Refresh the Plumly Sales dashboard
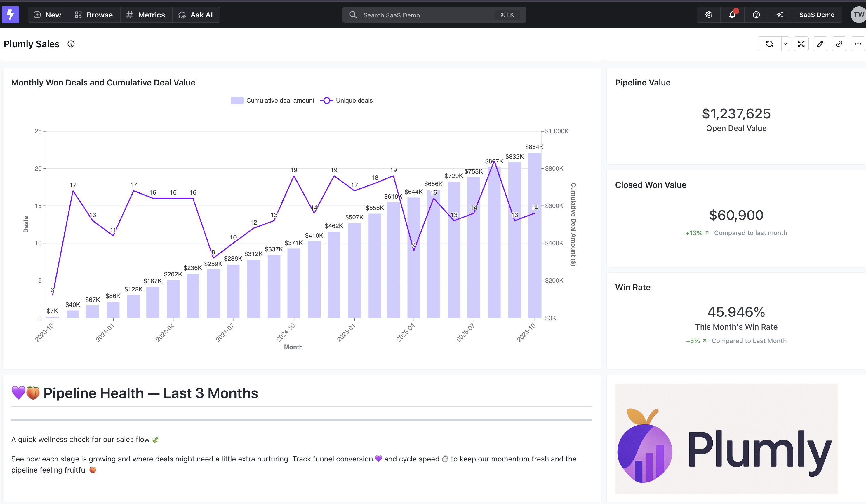The height and width of the screenshot is (504, 866). click(x=769, y=43)
